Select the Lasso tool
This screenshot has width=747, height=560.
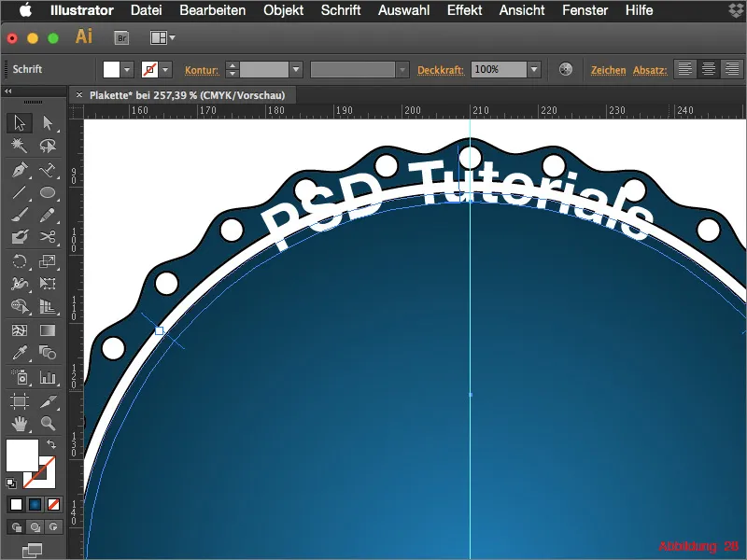pos(48,146)
